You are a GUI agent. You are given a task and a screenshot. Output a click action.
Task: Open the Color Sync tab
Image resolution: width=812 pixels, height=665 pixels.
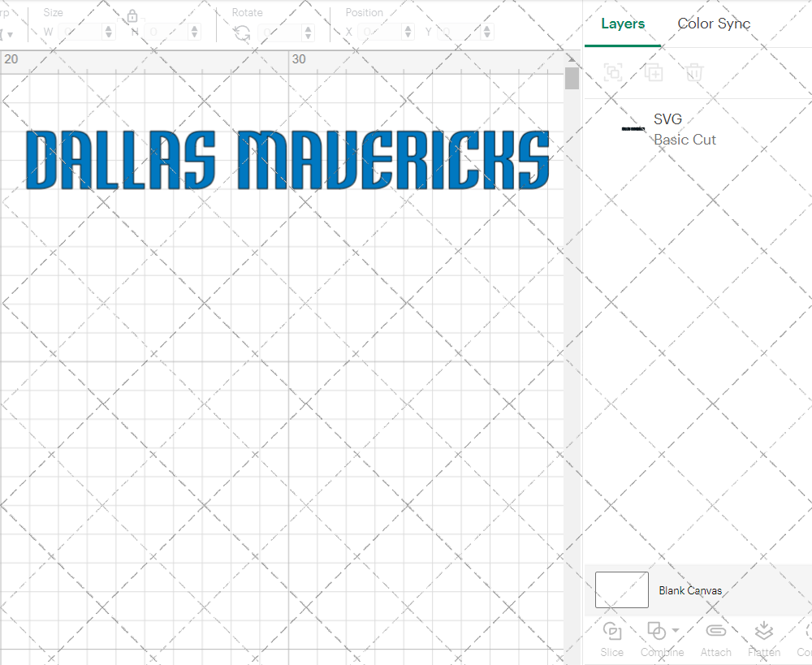(x=714, y=24)
